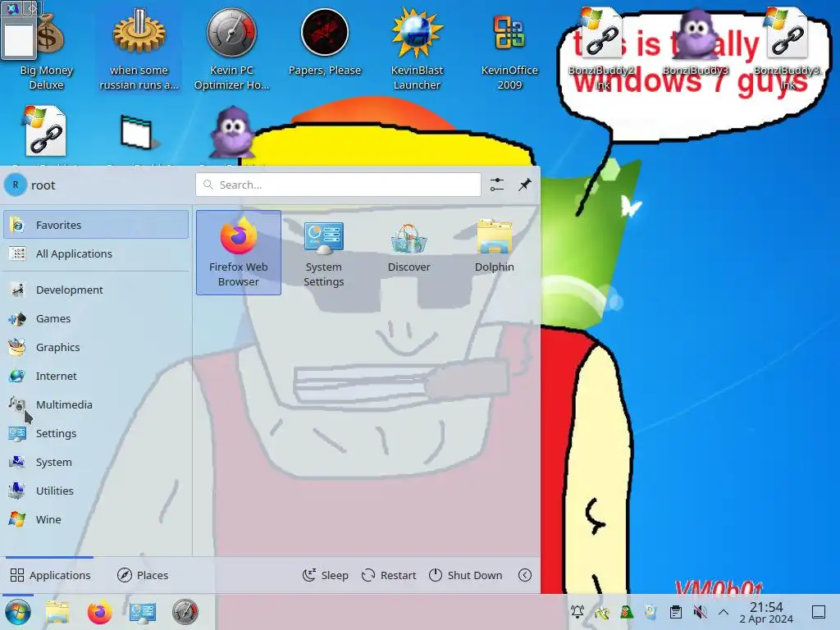Open clipboard tray icon

click(676, 612)
